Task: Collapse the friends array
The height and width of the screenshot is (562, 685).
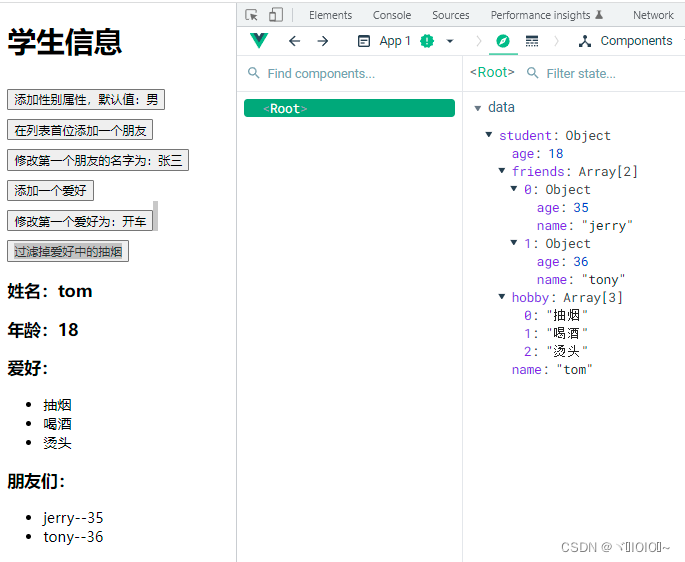Action: 502,170
